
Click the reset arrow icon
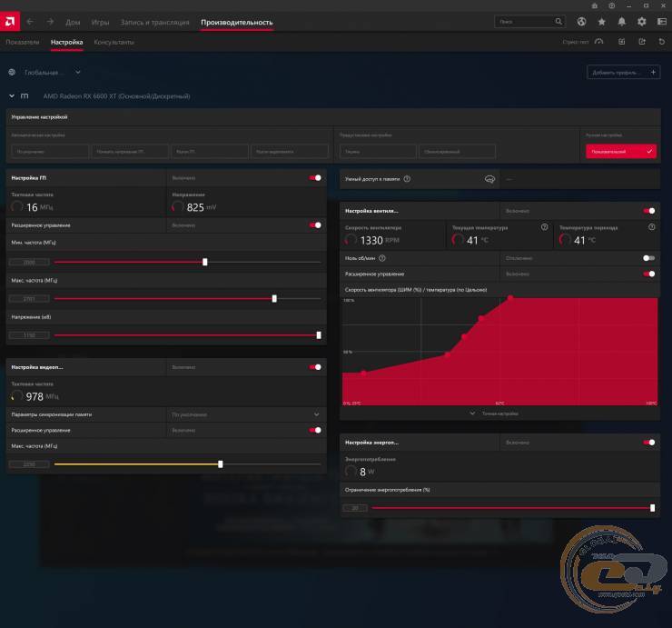tap(662, 42)
